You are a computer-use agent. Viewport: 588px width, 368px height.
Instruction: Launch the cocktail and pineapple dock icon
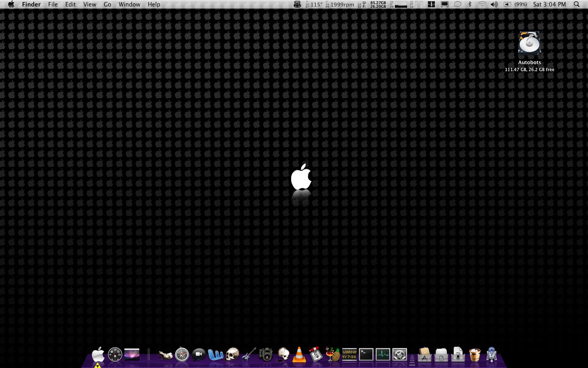[332, 354]
